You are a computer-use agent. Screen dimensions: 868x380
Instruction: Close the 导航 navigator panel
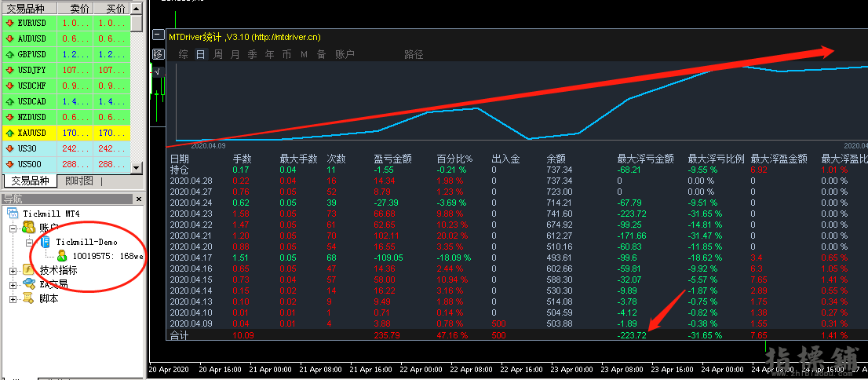139,199
